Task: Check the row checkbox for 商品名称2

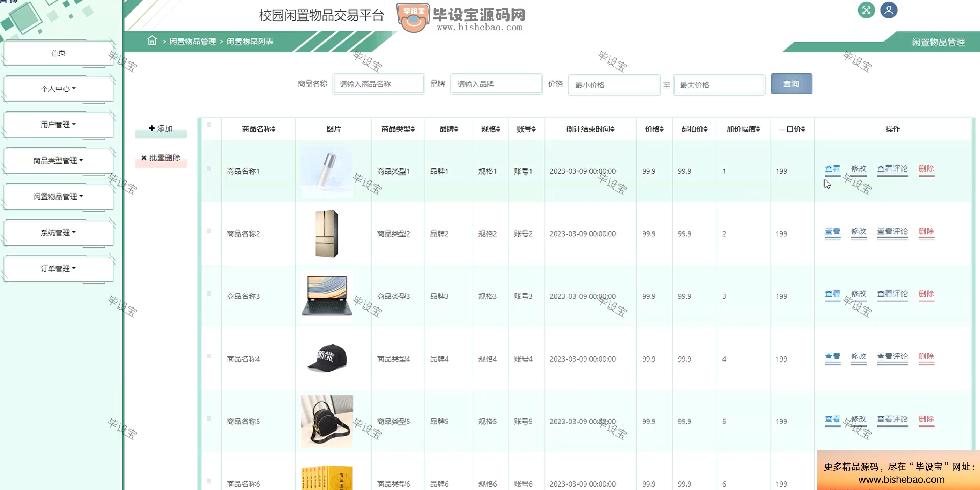Action: tap(209, 231)
